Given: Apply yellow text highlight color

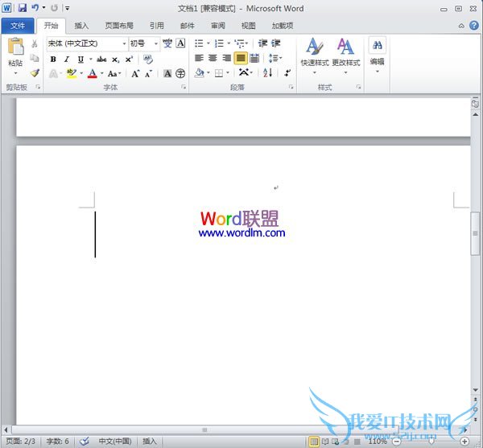Looking at the screenshot, I should (x=72, y=73).
